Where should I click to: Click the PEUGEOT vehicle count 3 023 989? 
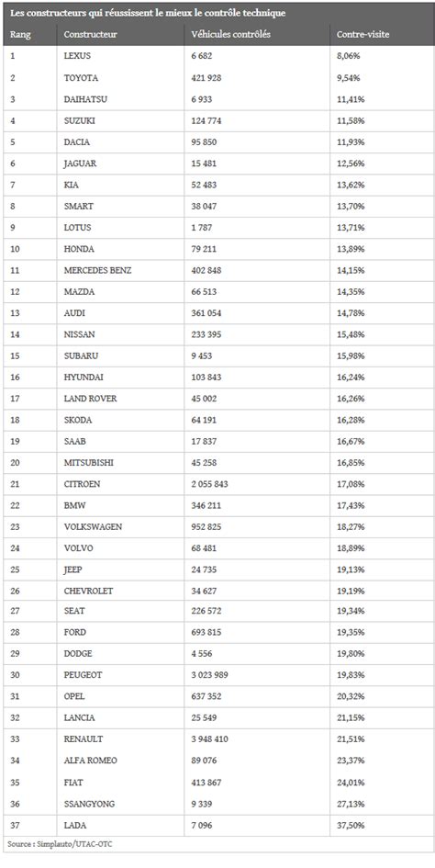coord(209,675)
